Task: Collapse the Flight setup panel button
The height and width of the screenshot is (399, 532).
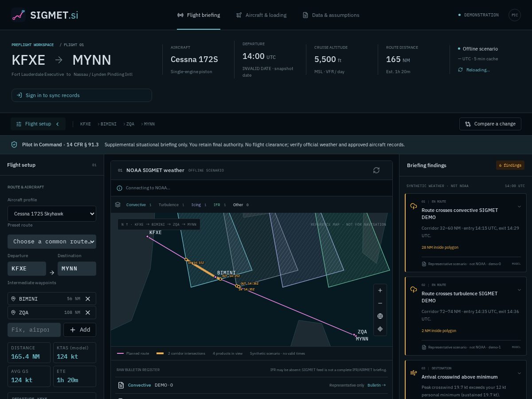Action: [38, 124]
